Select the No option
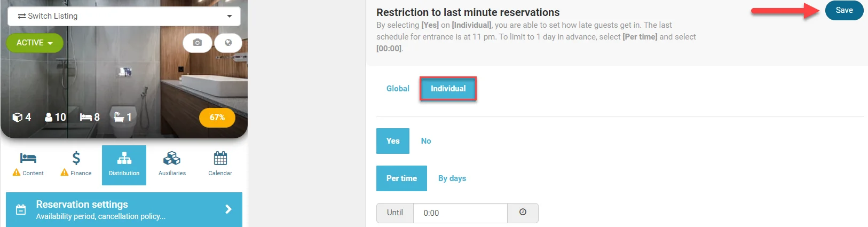868x227 pixels. 426,141
